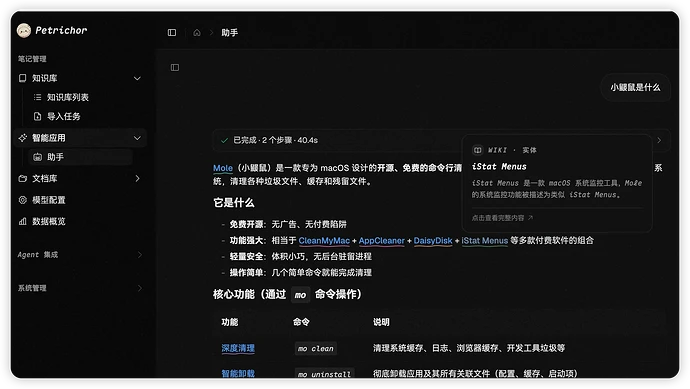
Task: Open the DaisyDisk link
Action: point(433,241)
